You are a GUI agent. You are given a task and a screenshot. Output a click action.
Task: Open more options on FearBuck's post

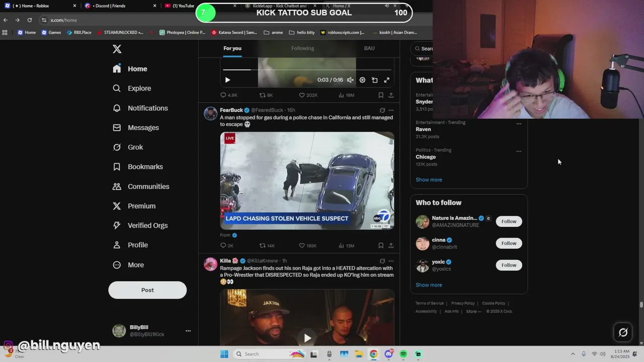tap(391, 110)
